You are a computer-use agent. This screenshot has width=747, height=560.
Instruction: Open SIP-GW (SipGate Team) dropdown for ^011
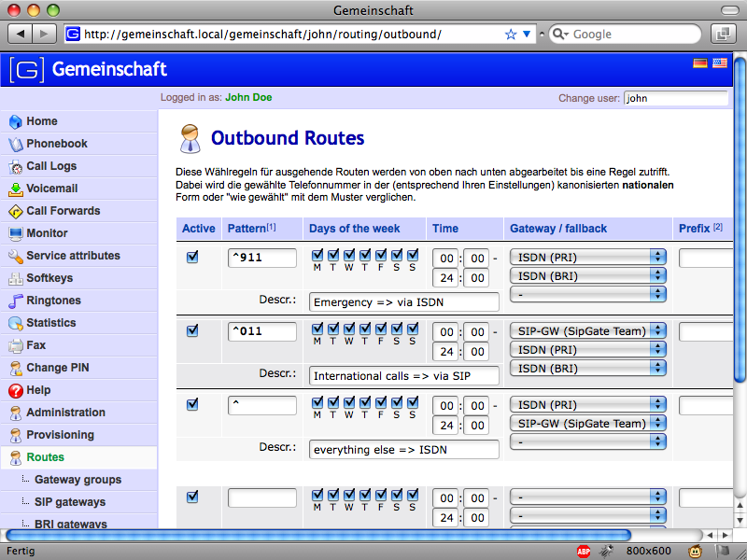(x=587, y=331)
